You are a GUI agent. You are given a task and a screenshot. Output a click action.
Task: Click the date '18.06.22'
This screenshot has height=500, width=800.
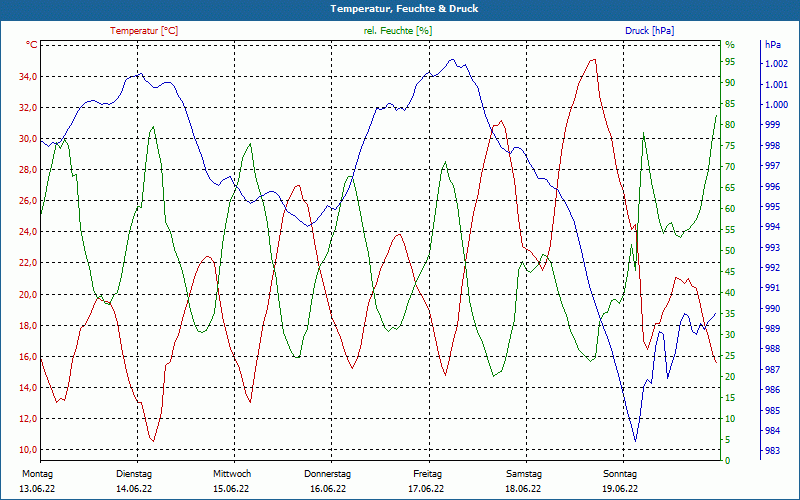[523, 489]
